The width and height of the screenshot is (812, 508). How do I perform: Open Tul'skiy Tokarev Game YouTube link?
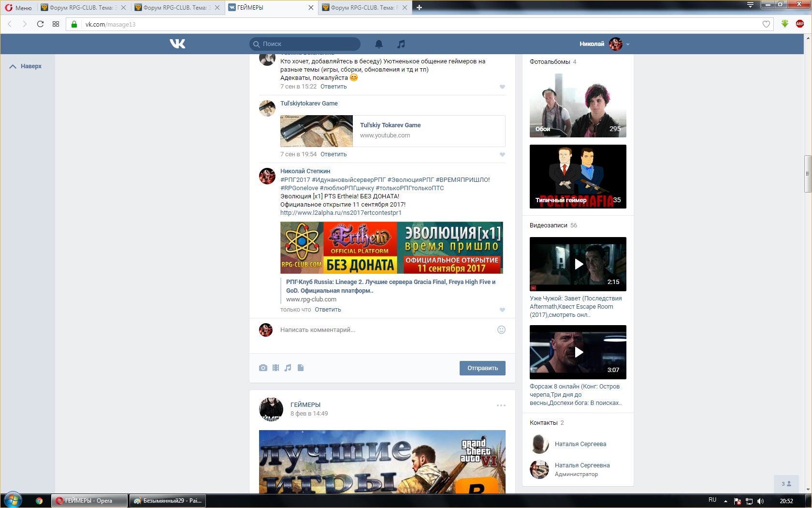pos(390,125)
